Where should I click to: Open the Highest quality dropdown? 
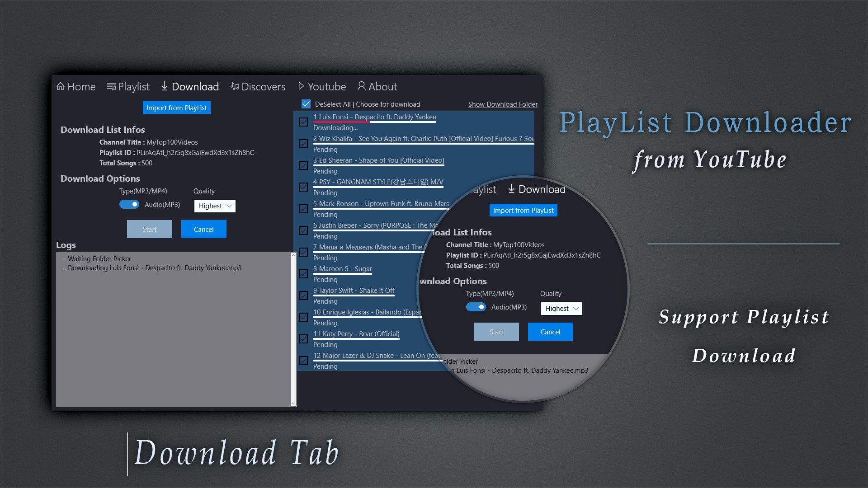point(215,206)
